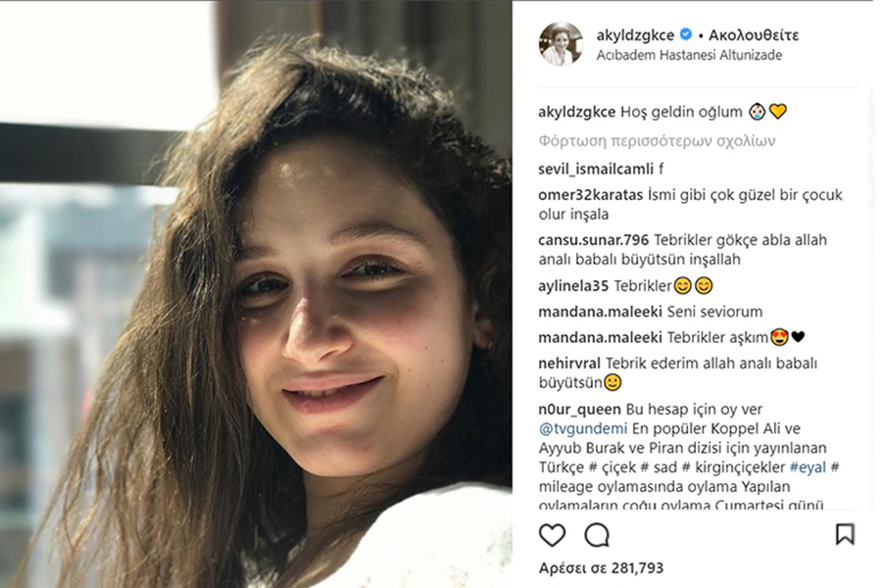Open comments via the speech bubble icon
This screenshot has height=588, width=882.
(597, 535)
